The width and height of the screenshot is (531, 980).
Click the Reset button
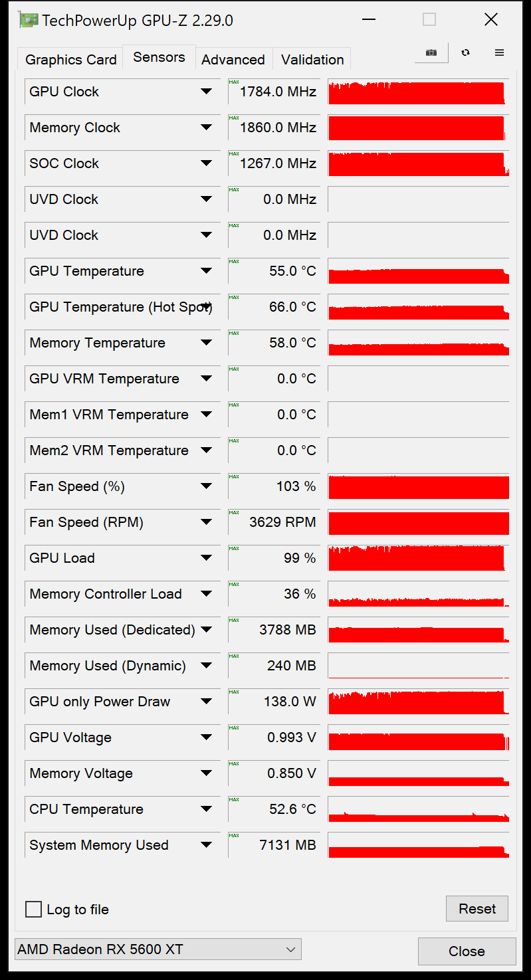click(x=477, y=908)
